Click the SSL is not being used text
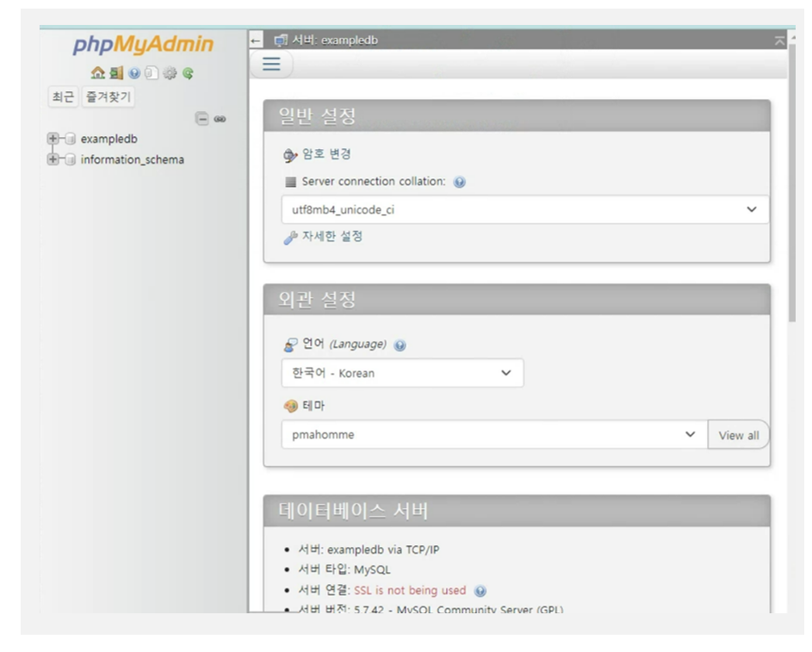This screenshot has height=652, width=812. pos(410,590)
